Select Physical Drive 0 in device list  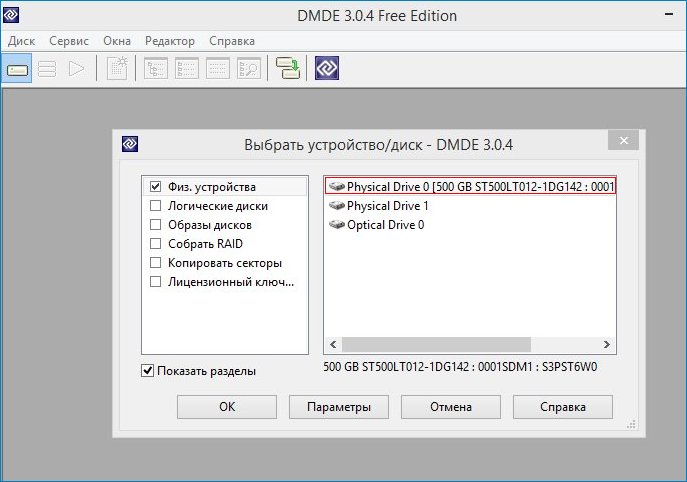pos(470,187)
